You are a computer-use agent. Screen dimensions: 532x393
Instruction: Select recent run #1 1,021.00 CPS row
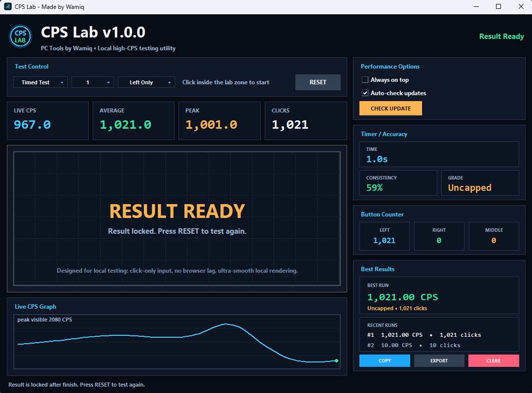click(x=424, y=335)
